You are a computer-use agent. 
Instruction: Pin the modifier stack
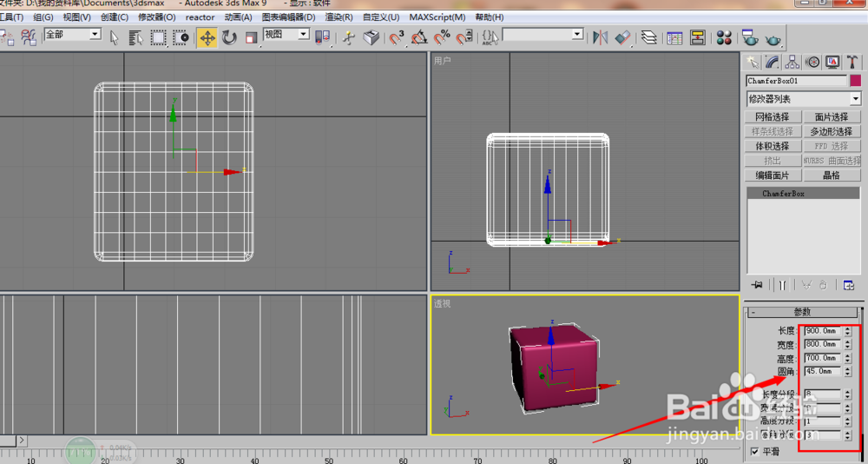[x=757, y=284]
